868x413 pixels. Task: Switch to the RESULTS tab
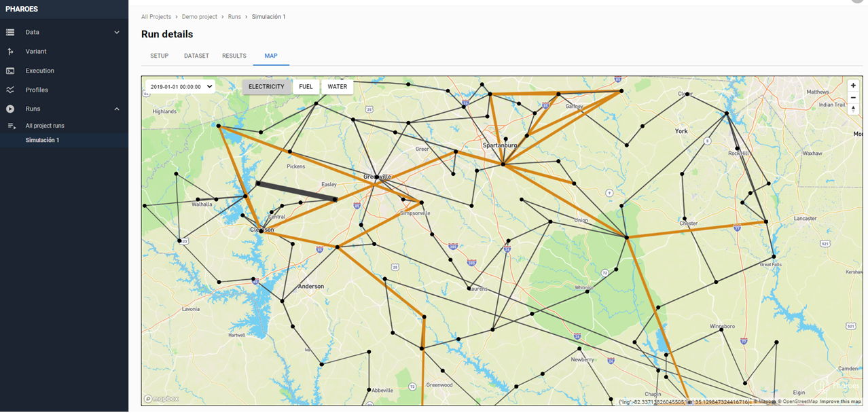point(234,56)
